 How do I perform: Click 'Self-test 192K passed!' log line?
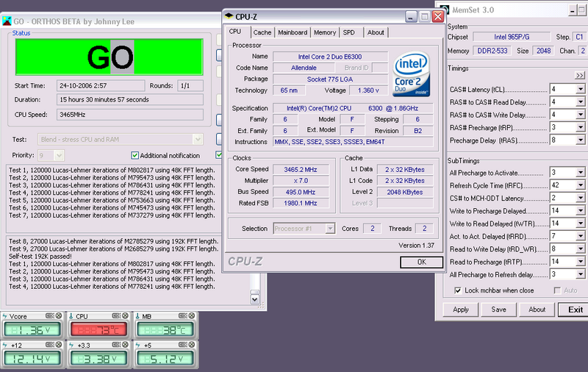(40, 257)
